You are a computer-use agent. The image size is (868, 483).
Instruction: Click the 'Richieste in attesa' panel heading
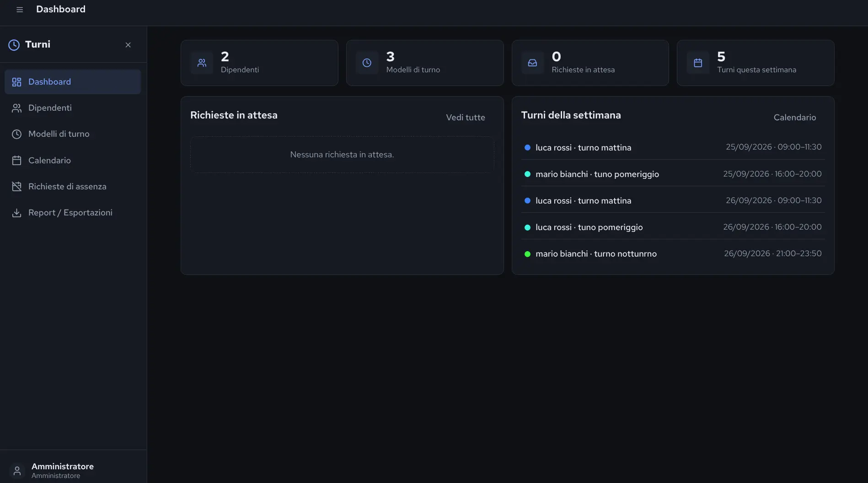(234, 115)
